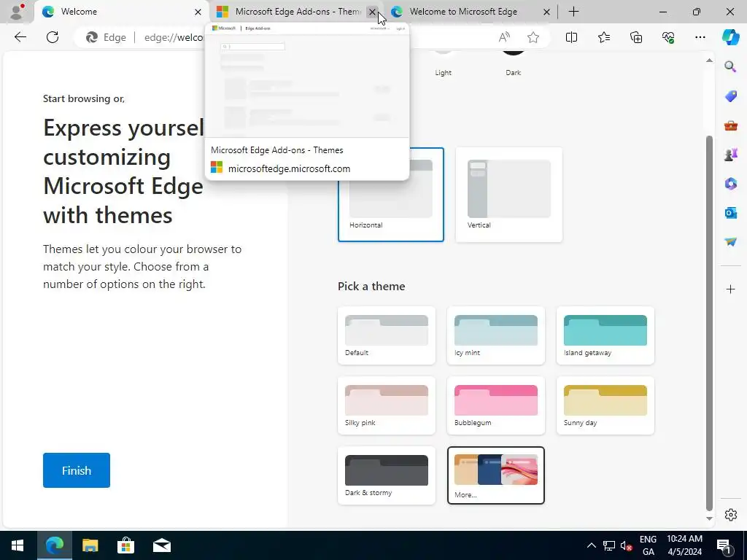Viewport: 747px width, 560px height.
Task: Open the network tray icon
Action: click(x=609, y=545)
